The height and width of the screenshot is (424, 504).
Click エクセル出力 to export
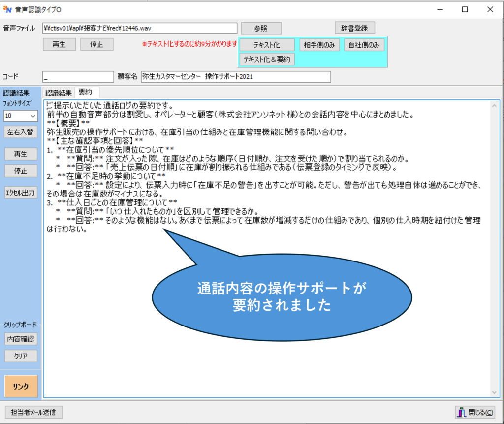(x=20, y=192)
